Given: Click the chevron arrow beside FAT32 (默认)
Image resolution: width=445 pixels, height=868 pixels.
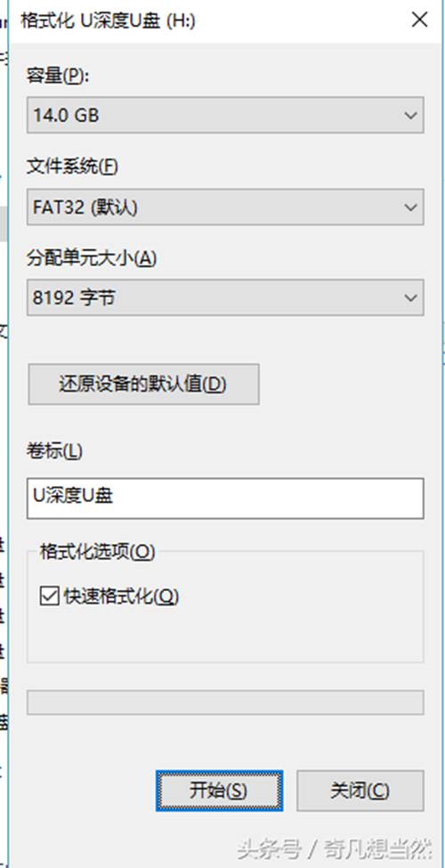Looking at the screenshot, I should (x=410, y=207).
